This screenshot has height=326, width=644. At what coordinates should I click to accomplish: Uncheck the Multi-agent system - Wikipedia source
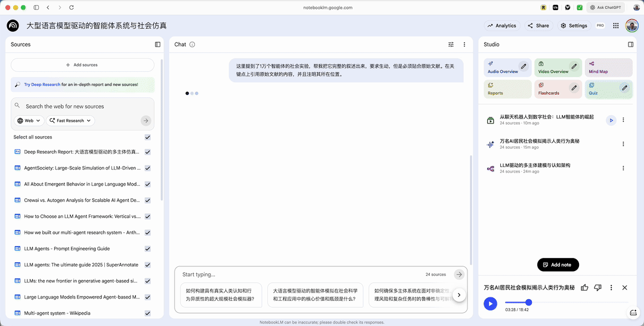pos(147,313)
